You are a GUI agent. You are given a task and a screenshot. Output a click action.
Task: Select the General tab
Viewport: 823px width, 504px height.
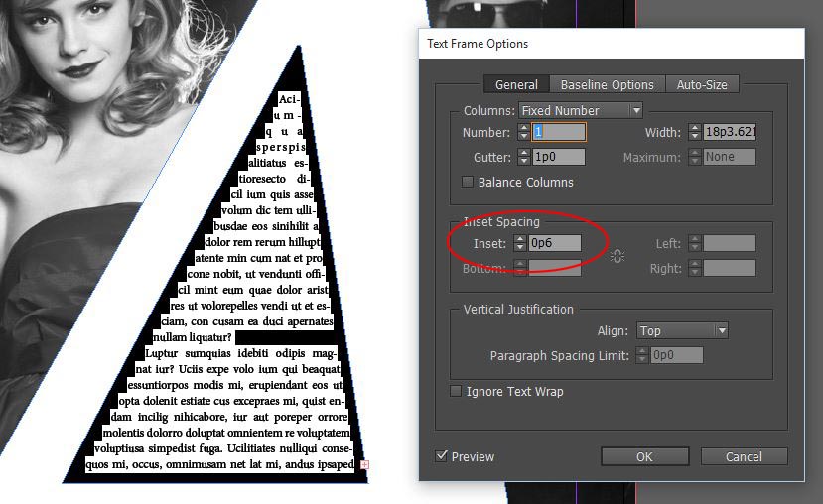[x=516, y=85]
